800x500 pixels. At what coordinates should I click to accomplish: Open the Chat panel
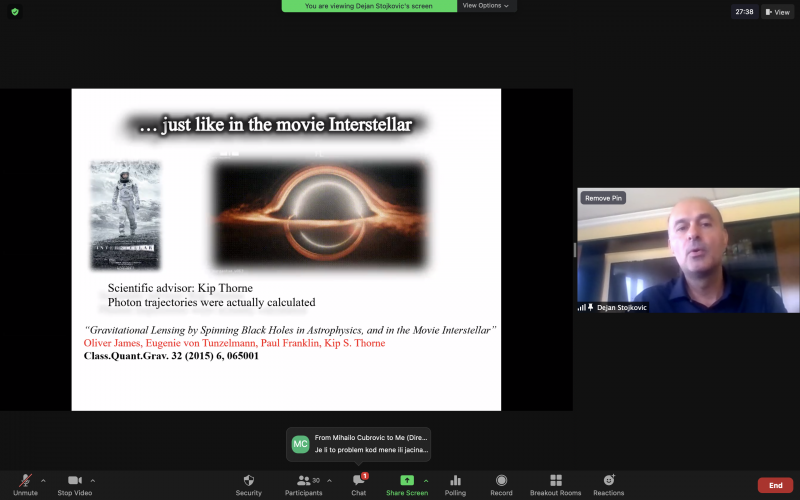click(x=359, y=485)
